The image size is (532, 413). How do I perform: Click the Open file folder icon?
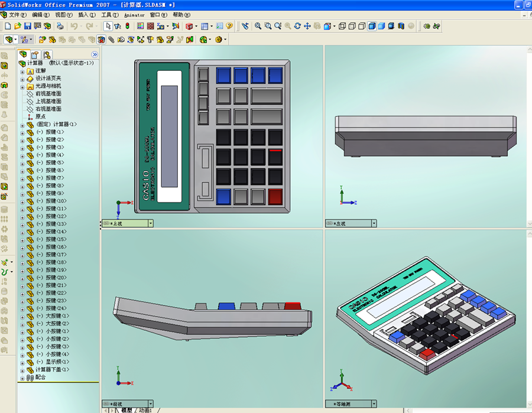pos(18,26)
